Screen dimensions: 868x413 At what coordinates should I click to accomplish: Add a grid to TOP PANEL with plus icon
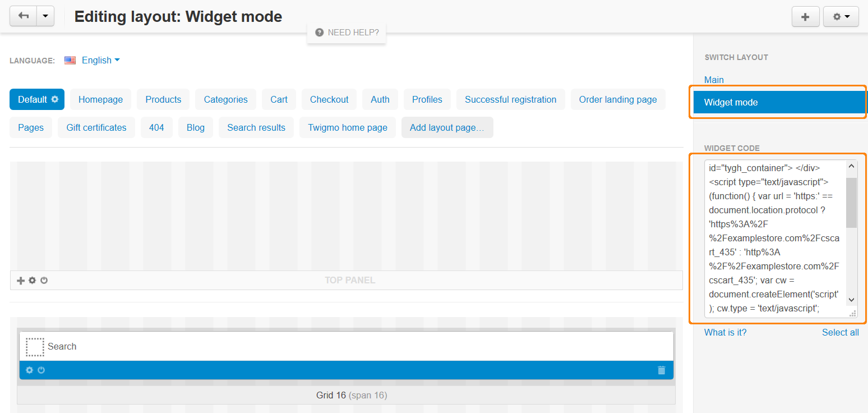tap(21, 280)
